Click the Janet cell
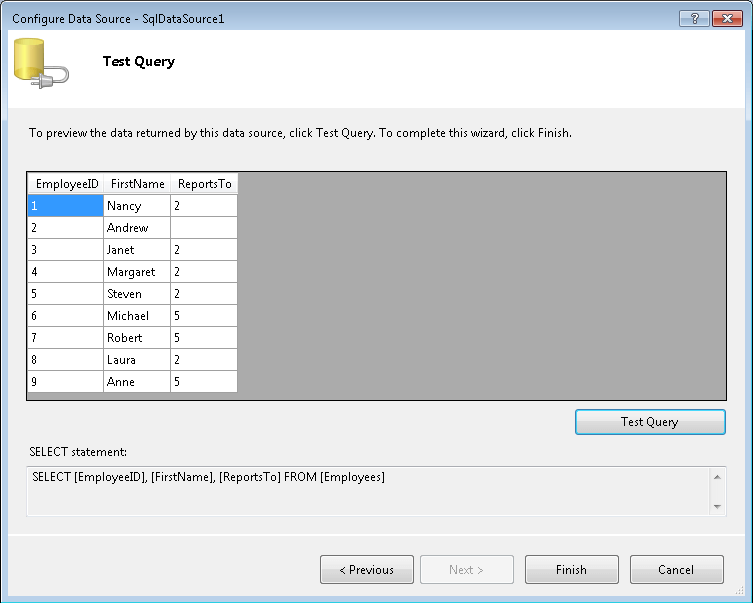This screenshot has height=603, width=753. pyautogui.click(x=137, y=250)
